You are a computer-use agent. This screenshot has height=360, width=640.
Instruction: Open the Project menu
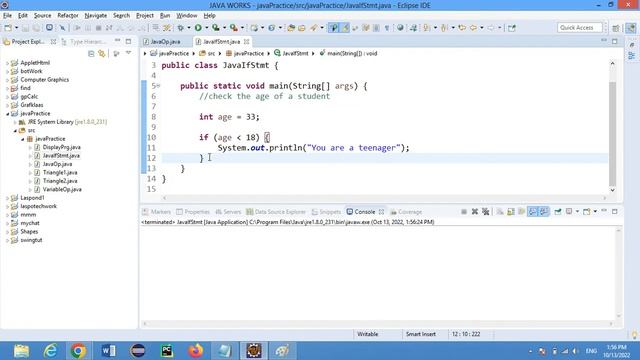click(x=145, y=16)
